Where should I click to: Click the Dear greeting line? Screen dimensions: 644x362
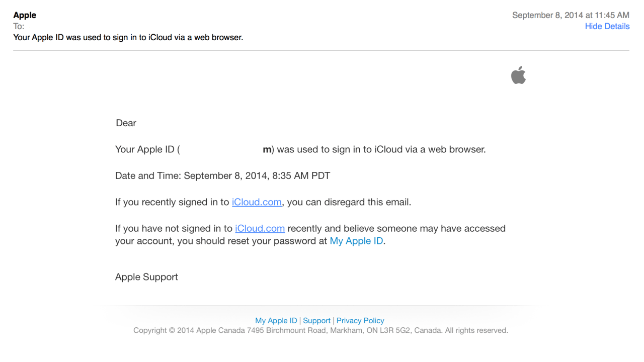coord(126,123)
